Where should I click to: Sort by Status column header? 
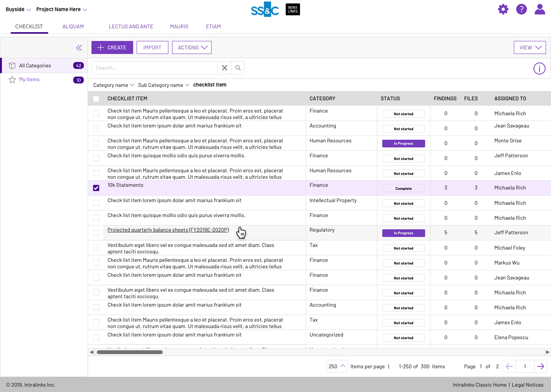click(x=390, y=98)
